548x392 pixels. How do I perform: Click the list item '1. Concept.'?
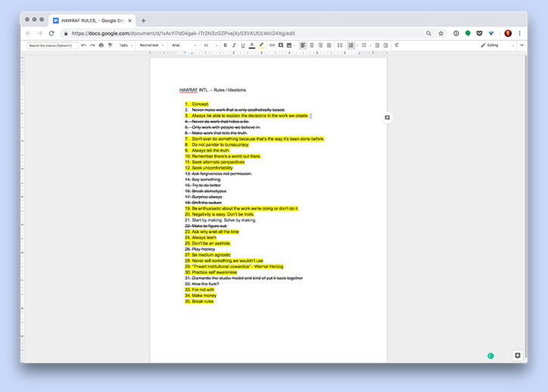197,104
